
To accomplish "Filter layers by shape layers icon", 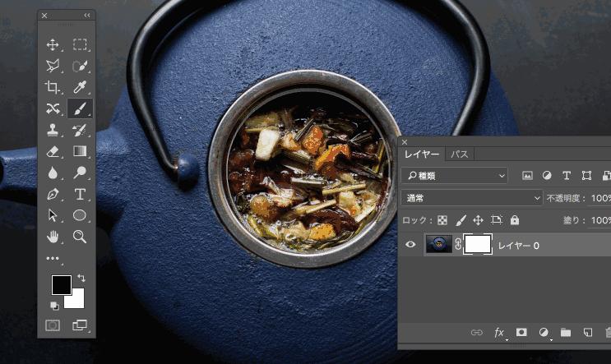I will (586, 176).
